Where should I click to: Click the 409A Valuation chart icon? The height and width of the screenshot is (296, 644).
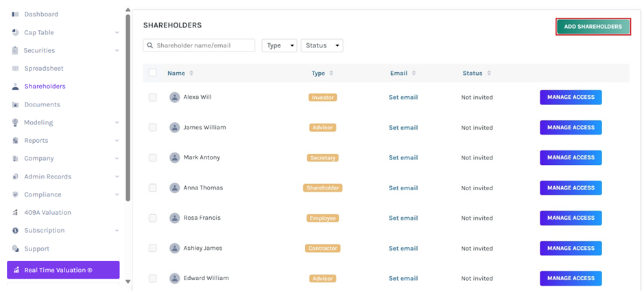[x=15, y=213]
